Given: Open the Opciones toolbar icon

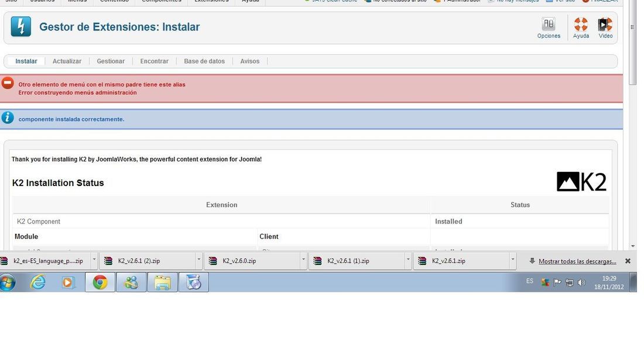Looking at the screenshot, I should click(549, 28).
